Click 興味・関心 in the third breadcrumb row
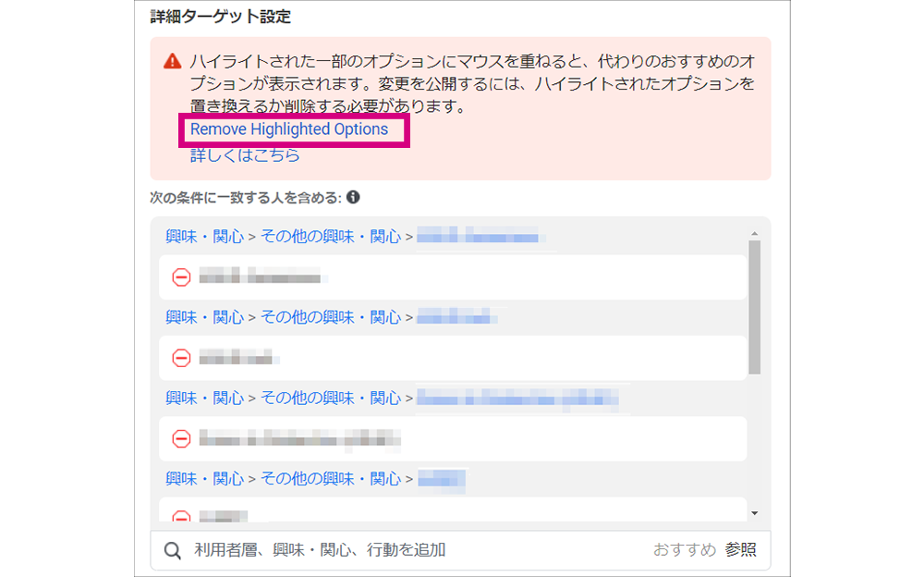 (204, 399)
